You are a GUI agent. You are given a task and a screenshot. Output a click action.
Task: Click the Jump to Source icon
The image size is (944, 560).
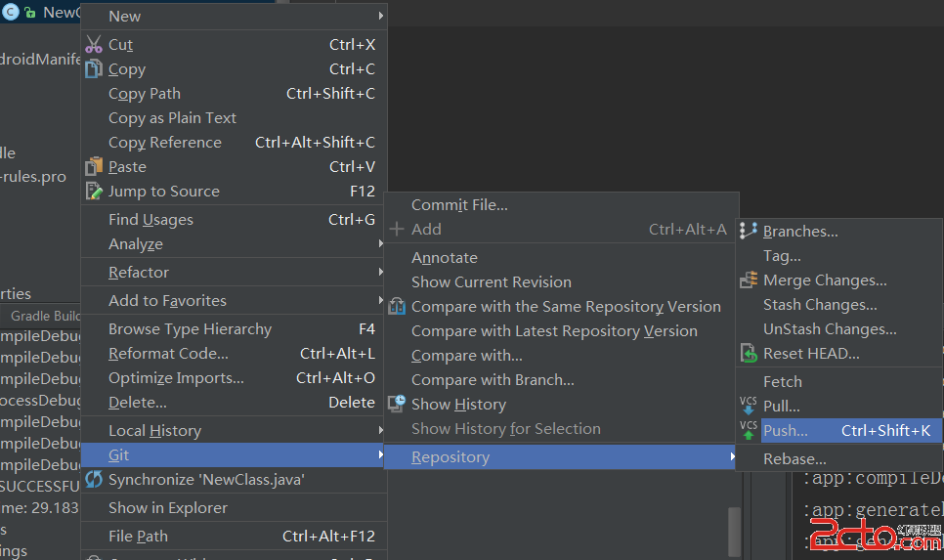pyautogui.click(x=94, y=192)
